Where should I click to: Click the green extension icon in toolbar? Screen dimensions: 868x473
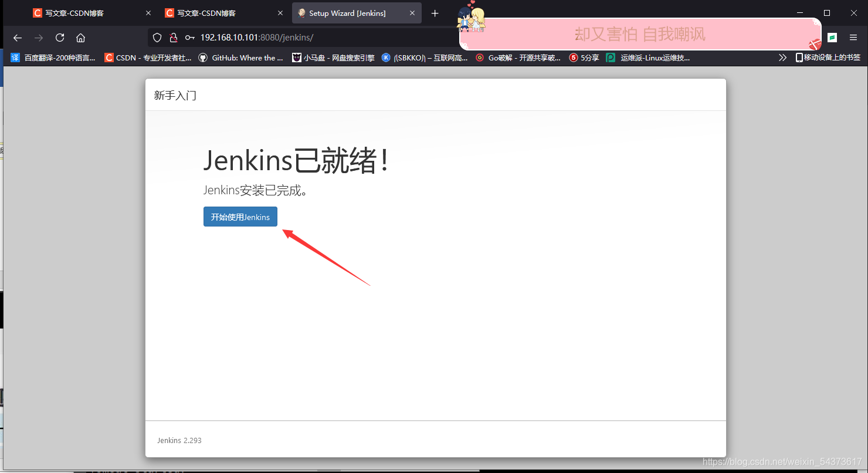832,38
